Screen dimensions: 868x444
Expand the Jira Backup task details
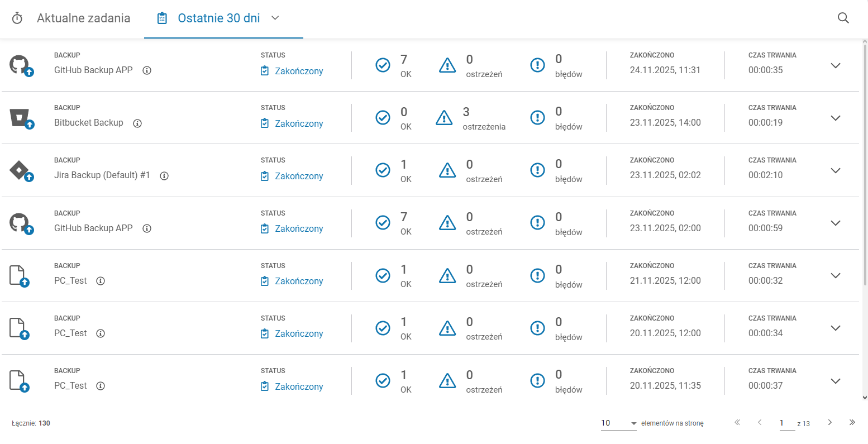(836, 170)
